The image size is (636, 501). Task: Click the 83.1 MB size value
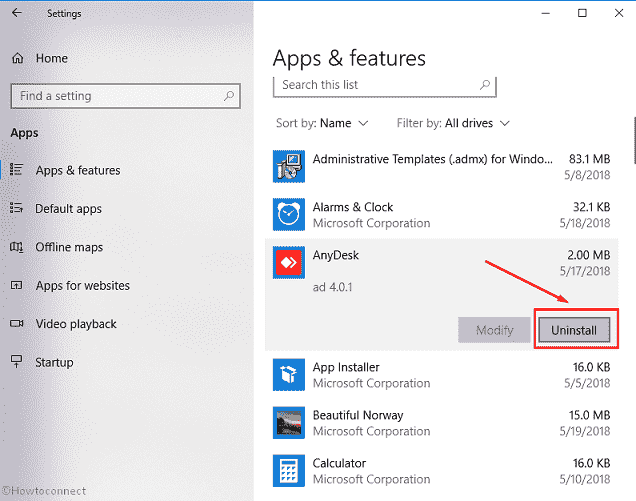tap(589, 159)
